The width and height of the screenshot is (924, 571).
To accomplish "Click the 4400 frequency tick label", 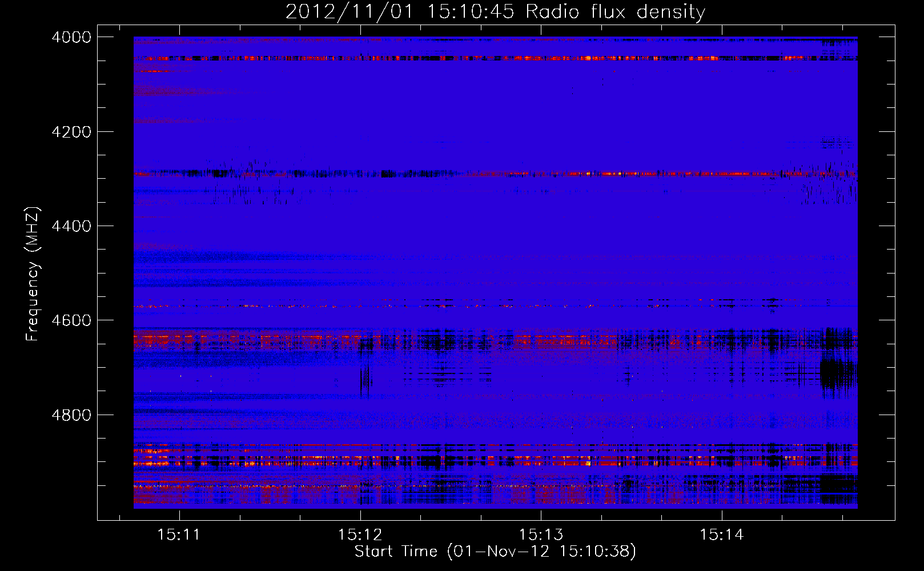I will tap(71, 226).
